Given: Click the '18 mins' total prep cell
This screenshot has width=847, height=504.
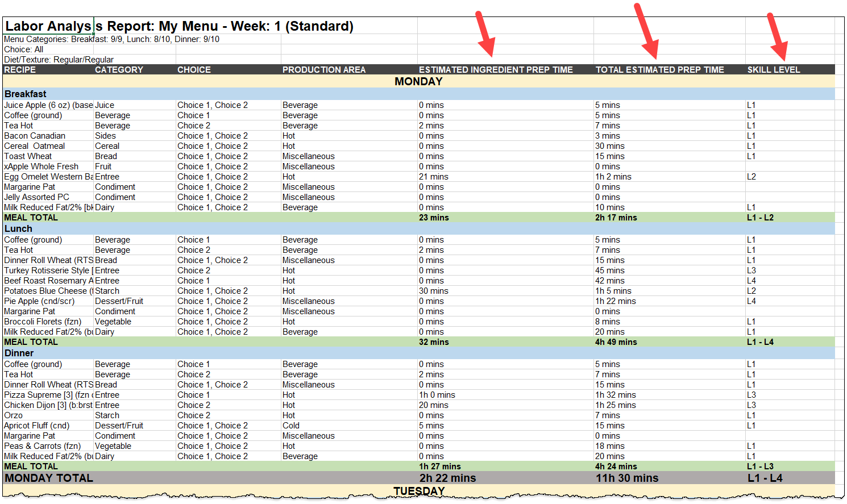Looking at the screenshot, I should point(610,446).
